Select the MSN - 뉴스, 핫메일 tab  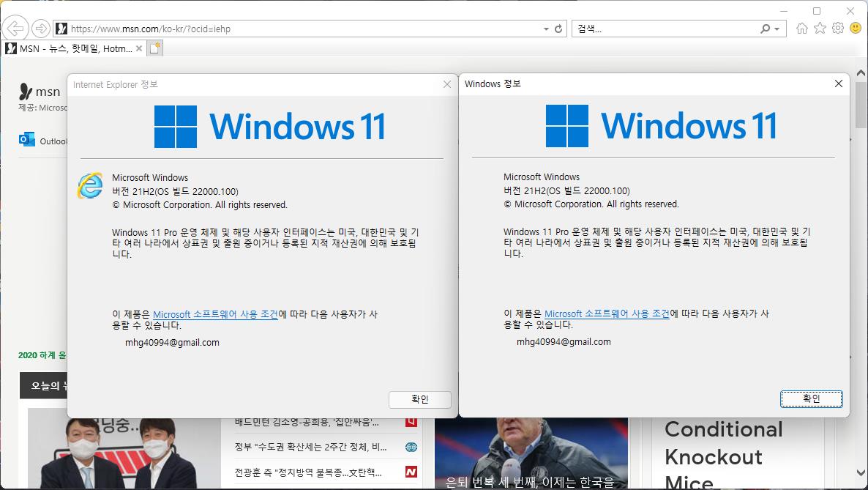[74, 48]
